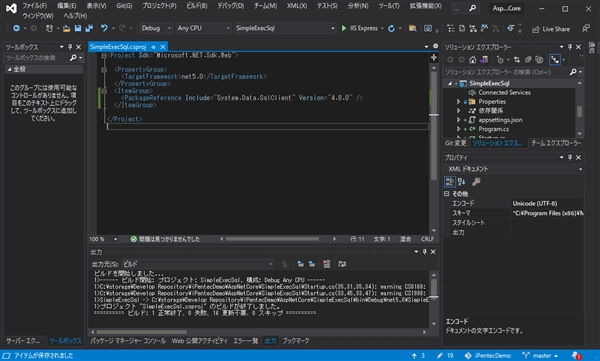The width and height of the screenshot is (600, 361).
Task: Switch to the サーバー エクスプローラー tab
Action: click(23, 341)
